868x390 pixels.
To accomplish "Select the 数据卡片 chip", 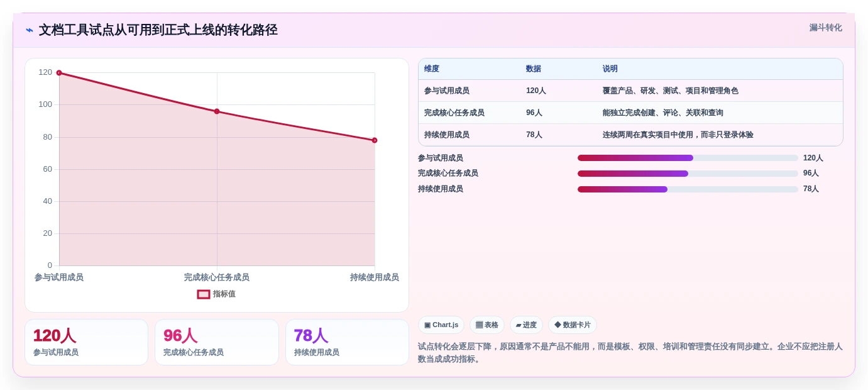I will [x=573, y=325].
